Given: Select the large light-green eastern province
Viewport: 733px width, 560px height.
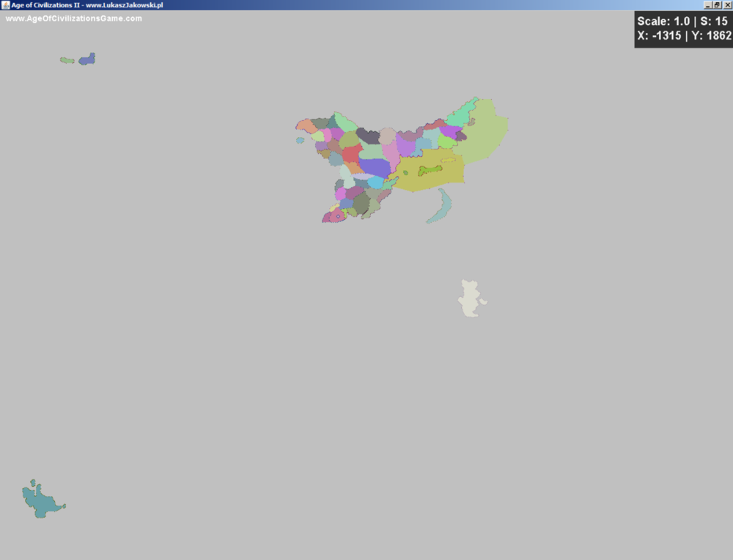Looking at the screenshot, I should click(x=486, y=133).
